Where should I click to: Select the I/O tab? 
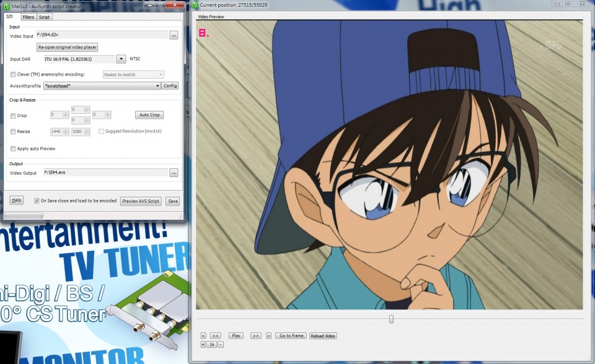tap(10, 17)
